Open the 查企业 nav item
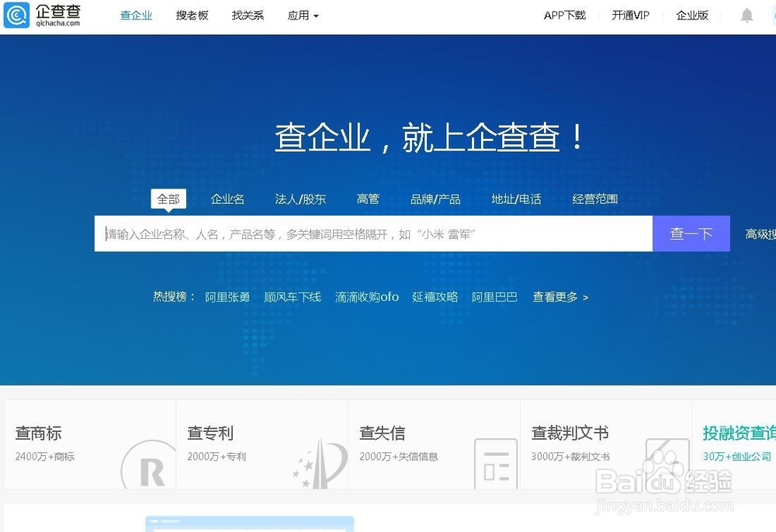This screenshot has height=532, width=776. click(x=136, y=16)
